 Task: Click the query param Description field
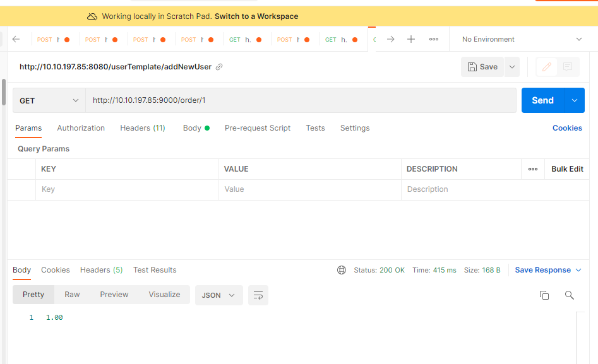coord(495,189)
